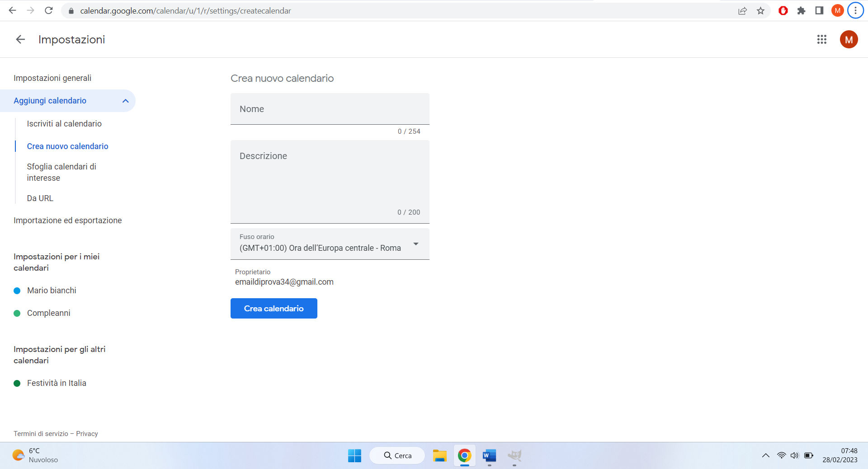Click the green color dot next to Compleanni
The width and height of the screenshot is (868, 469).
[x=17, y=313]
